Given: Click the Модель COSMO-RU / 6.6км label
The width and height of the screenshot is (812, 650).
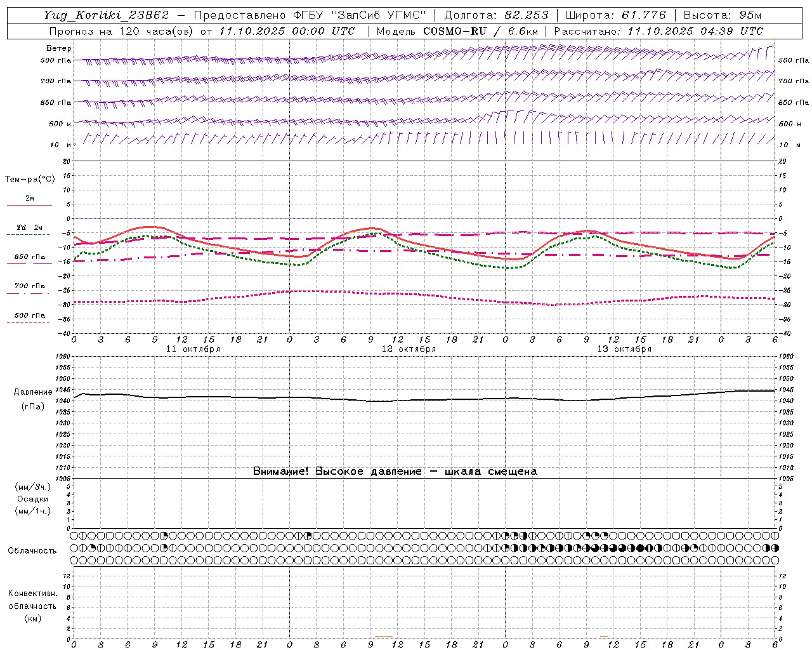Looking at the screenshot, I should tap(457, 31).
